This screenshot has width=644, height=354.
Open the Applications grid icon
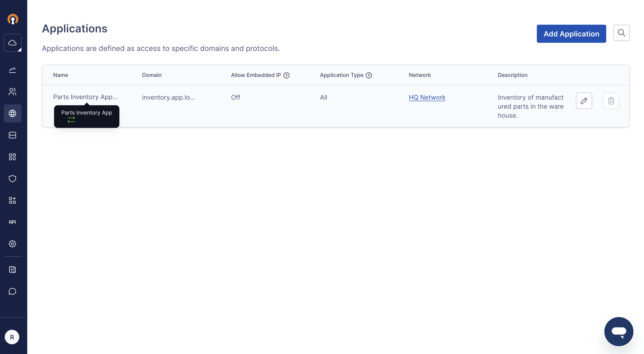click(12, 157)
